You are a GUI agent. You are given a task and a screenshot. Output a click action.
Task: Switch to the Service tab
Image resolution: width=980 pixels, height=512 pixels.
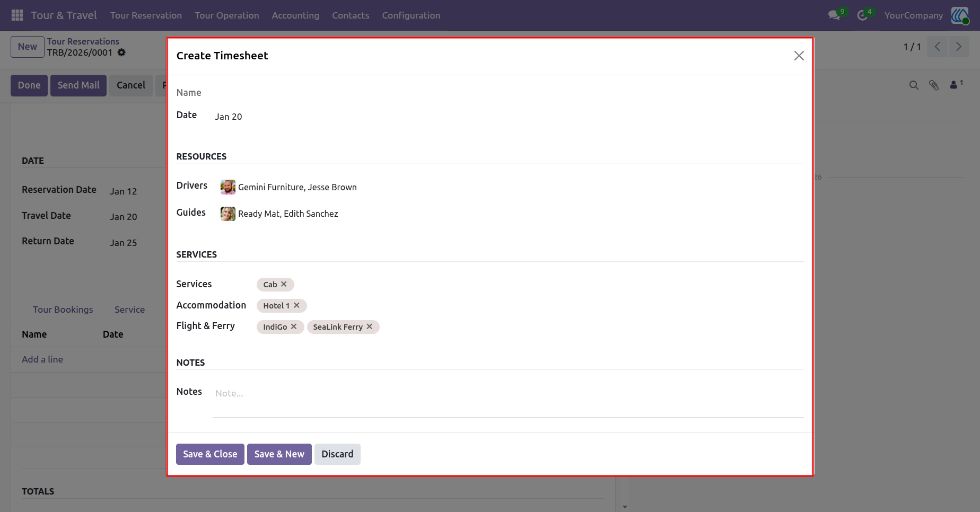click(129, 310)
